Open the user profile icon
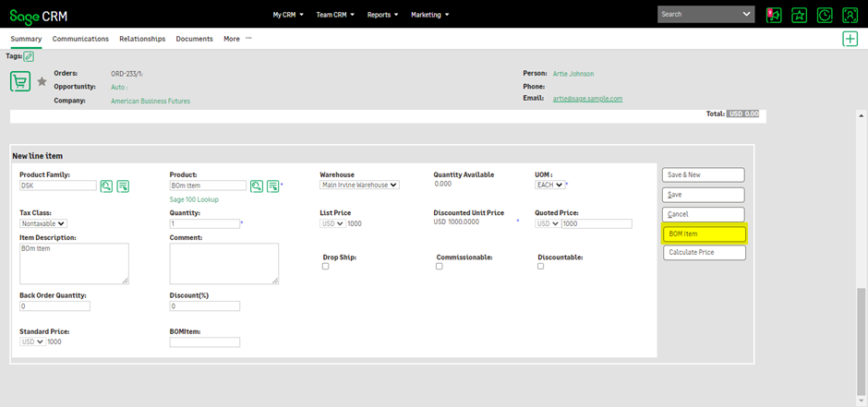The height and width of the screenshot is (407, 868). tap(850, 15)
